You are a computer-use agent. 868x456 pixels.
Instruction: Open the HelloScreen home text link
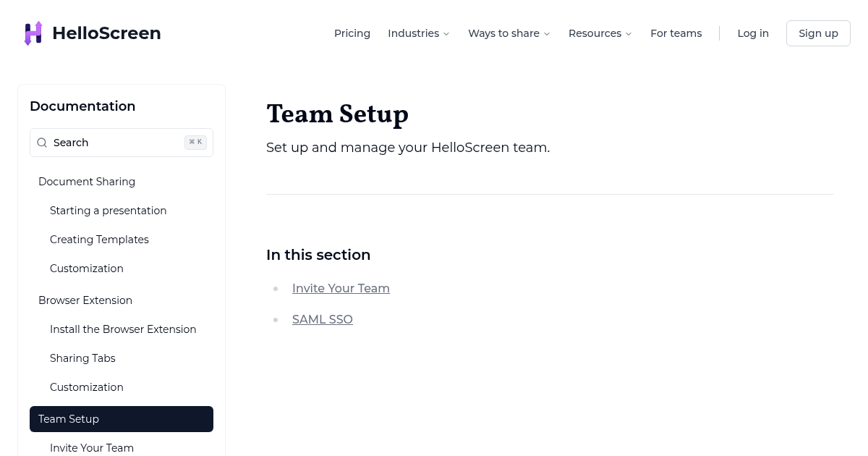tap(106, 33)
